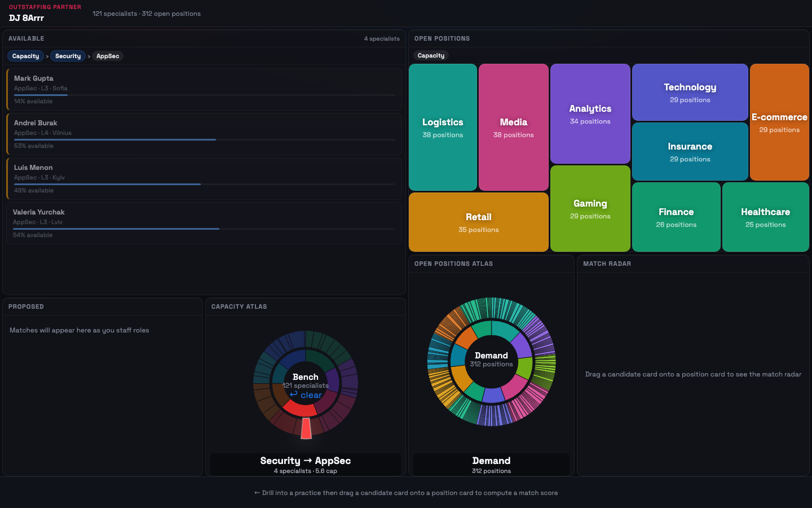Click 'Security → AppSec' caption under Capacity Atlas

pyautogui.click(x=306, y=461)
